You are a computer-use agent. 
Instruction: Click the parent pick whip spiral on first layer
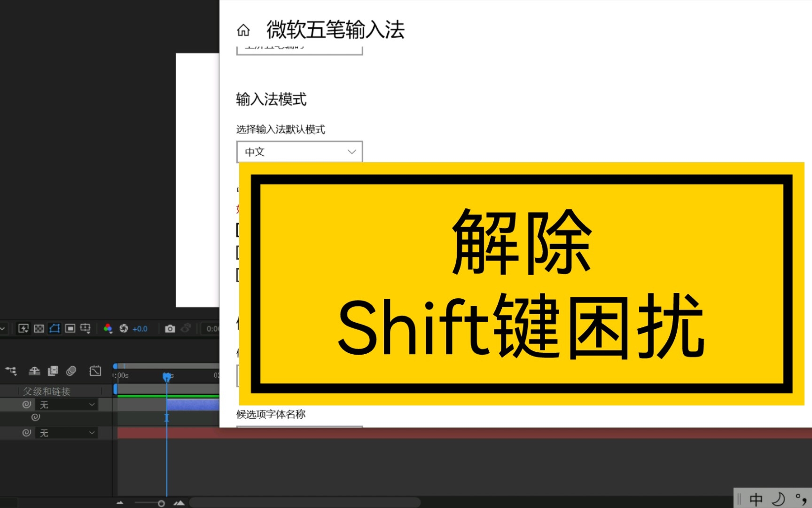pos(26,405)
